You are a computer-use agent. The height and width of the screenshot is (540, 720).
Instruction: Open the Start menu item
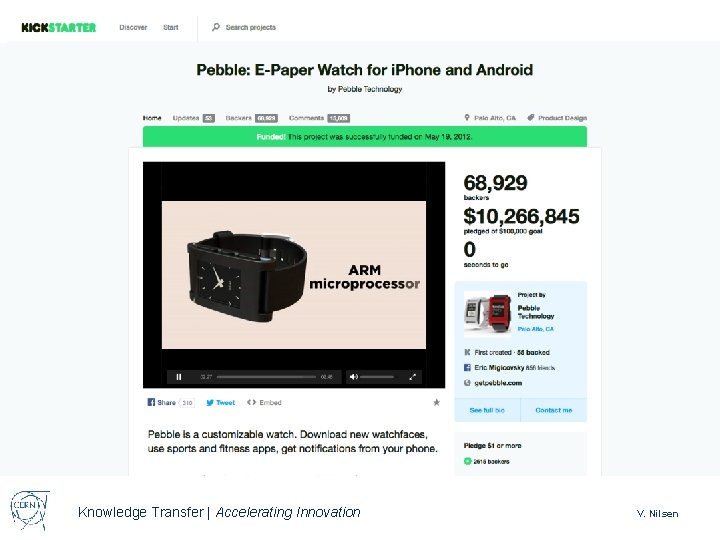(170, 28)
